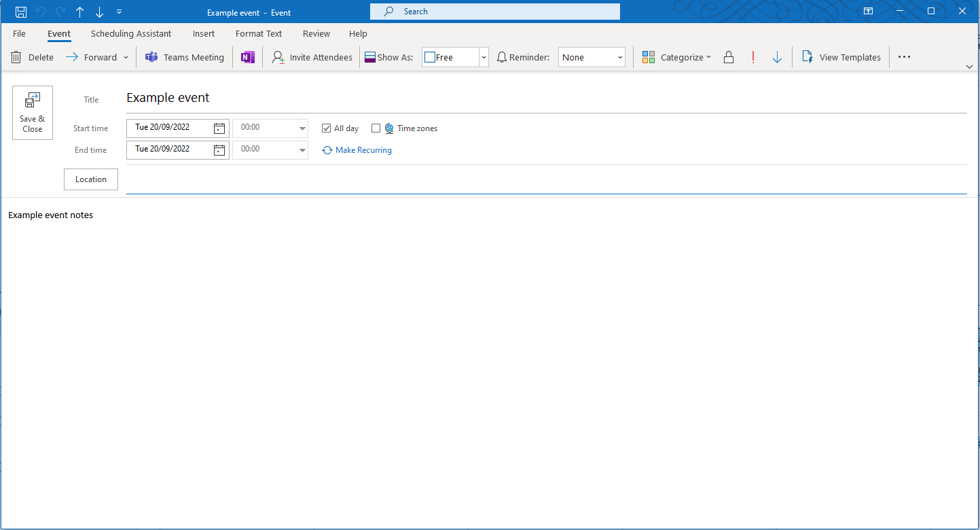Open the Insert tab
This screenshot has width=980, height=530.
(x=204, y=33)
